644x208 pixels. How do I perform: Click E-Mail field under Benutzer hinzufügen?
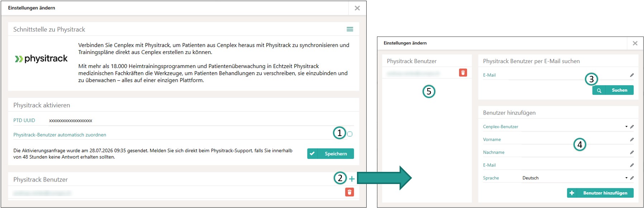tap(574, 165)
